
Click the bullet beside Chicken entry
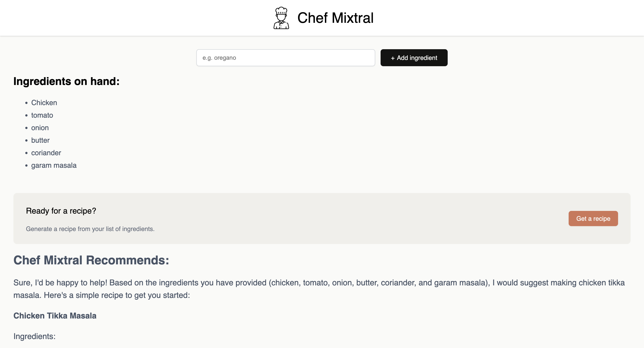[26, 102]
